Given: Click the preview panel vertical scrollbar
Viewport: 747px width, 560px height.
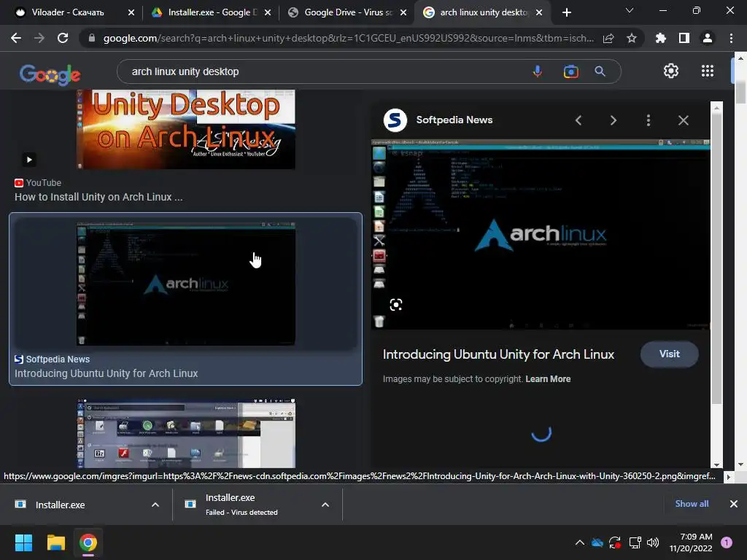Looking at the screenshot, I should pyautogui.click(x=716, y=257).
